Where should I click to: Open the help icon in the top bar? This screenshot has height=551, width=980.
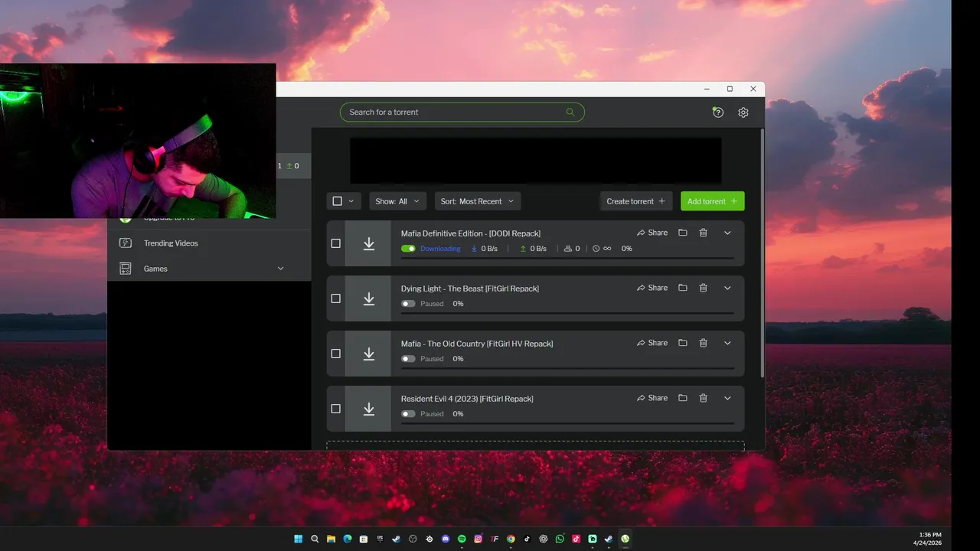point(717,112)
